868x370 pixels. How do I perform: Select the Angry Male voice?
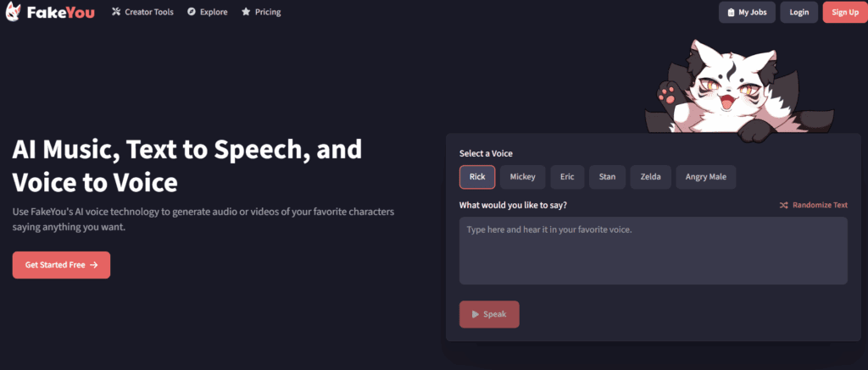706,177
